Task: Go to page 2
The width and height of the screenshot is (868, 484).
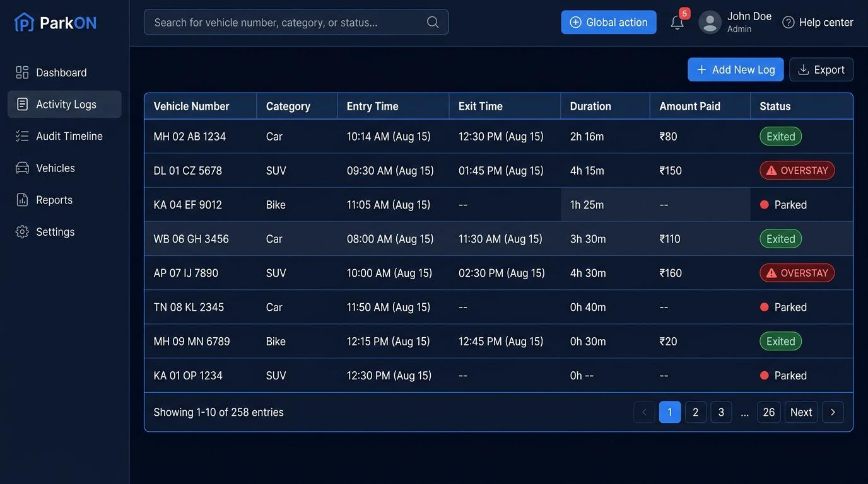Action: (696, 412)
